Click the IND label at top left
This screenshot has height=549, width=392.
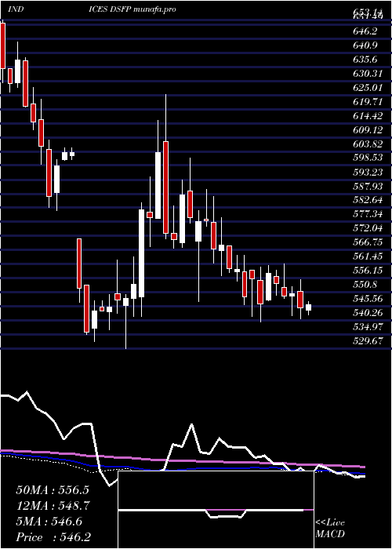coord(16,9)
